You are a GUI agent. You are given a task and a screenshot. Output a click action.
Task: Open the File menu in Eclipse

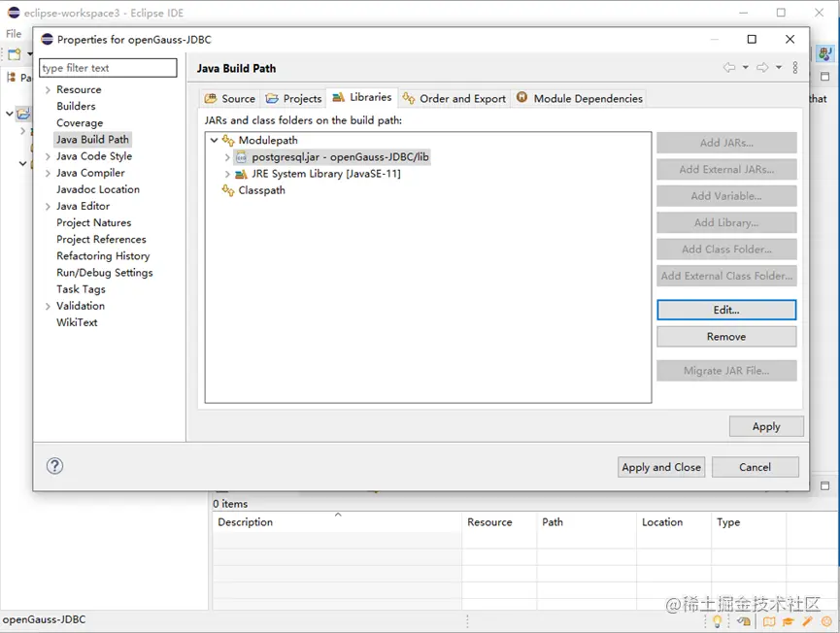(x=14, y=34)
